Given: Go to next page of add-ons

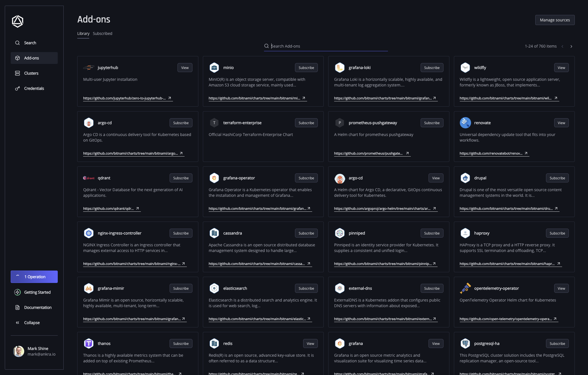Looking at the screenshot, I should point(571,46).
